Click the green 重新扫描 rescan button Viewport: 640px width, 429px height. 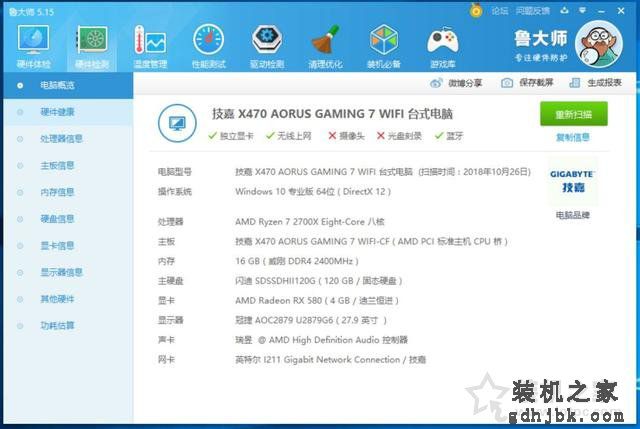(x=573, y=114)
